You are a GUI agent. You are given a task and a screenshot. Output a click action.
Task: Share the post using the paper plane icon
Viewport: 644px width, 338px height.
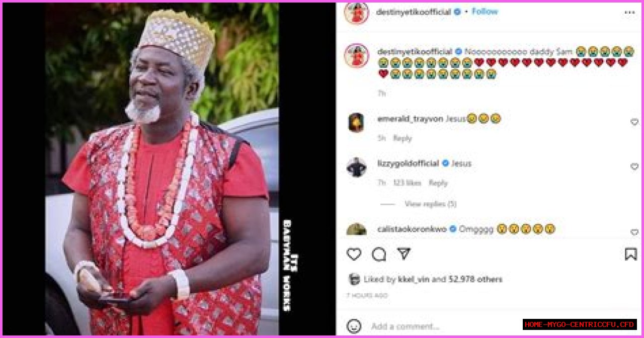[x=404, y=253]
